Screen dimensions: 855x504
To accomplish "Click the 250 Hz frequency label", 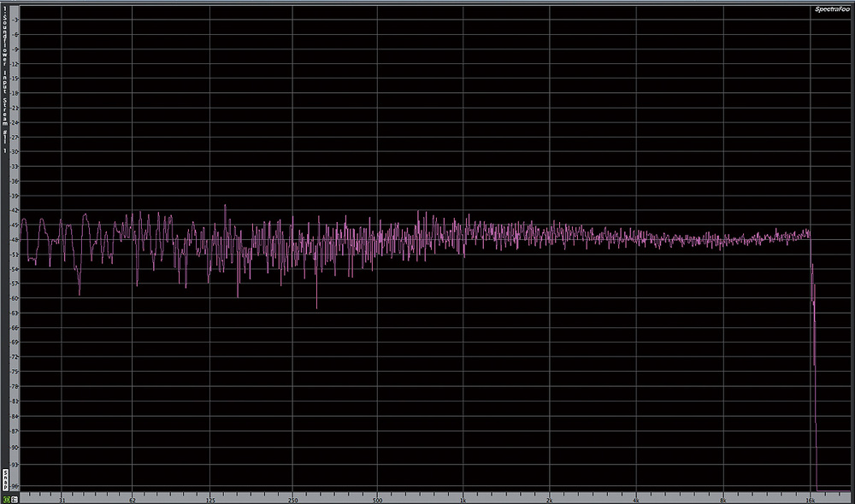I will click(x=292, y=501).
